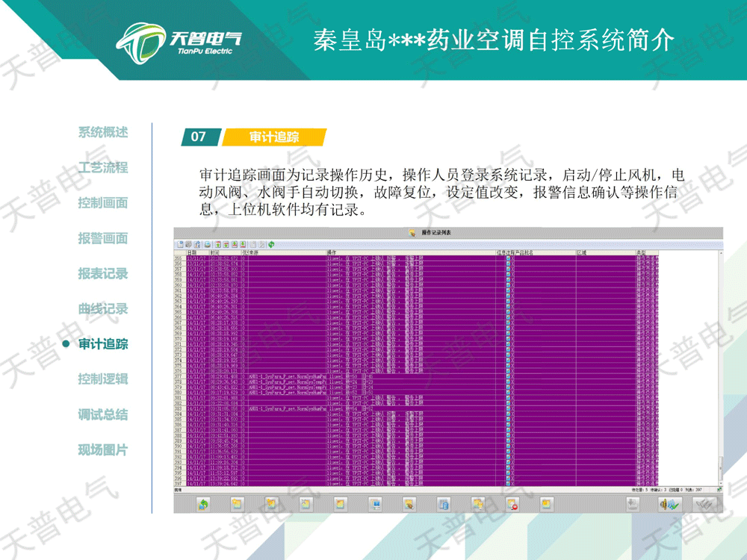
Task: Open 系统概述 in the left sidebar
Action: [x=103, y=132]
